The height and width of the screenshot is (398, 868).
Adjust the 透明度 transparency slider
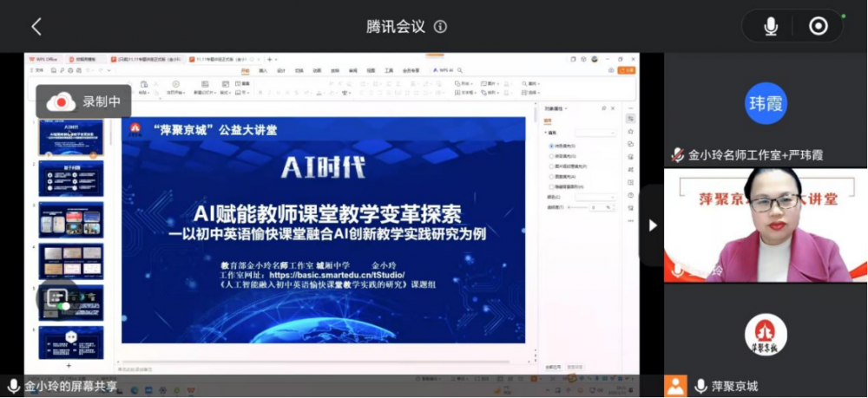[577, 207]
